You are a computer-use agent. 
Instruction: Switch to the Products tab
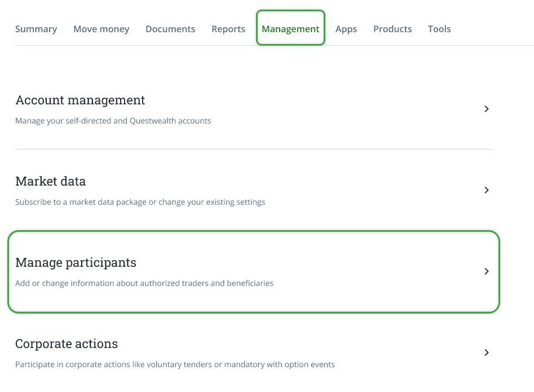pyautogui.click(x=392, y=29)
